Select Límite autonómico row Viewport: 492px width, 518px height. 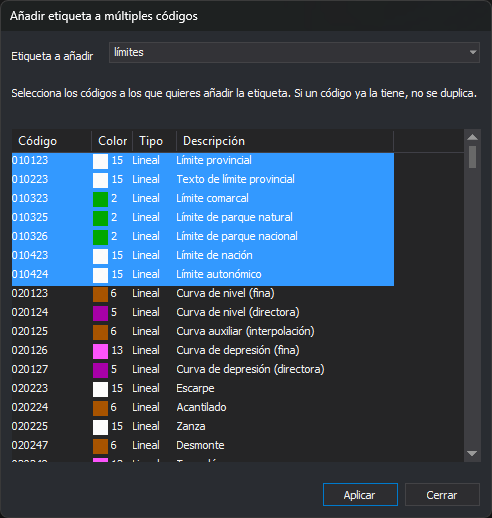point(203,274)
